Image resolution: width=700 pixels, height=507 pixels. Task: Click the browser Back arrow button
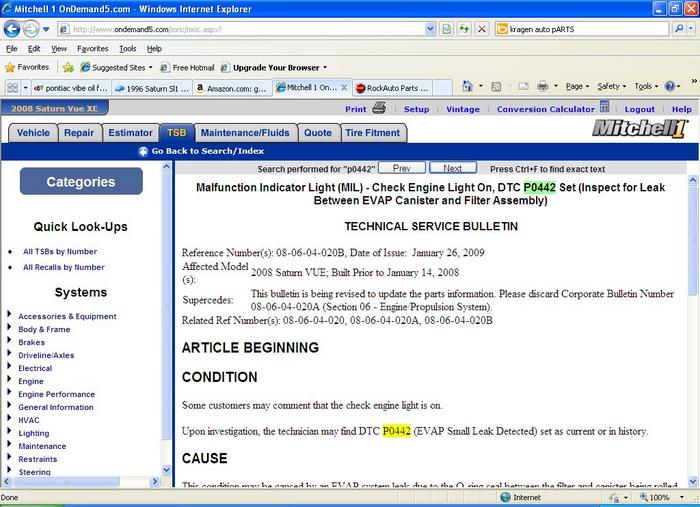point(12,29)
